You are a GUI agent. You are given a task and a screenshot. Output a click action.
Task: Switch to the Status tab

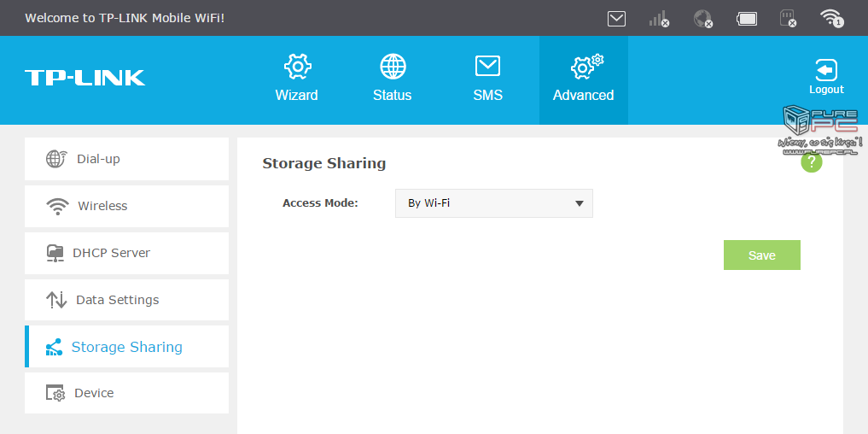393,79
